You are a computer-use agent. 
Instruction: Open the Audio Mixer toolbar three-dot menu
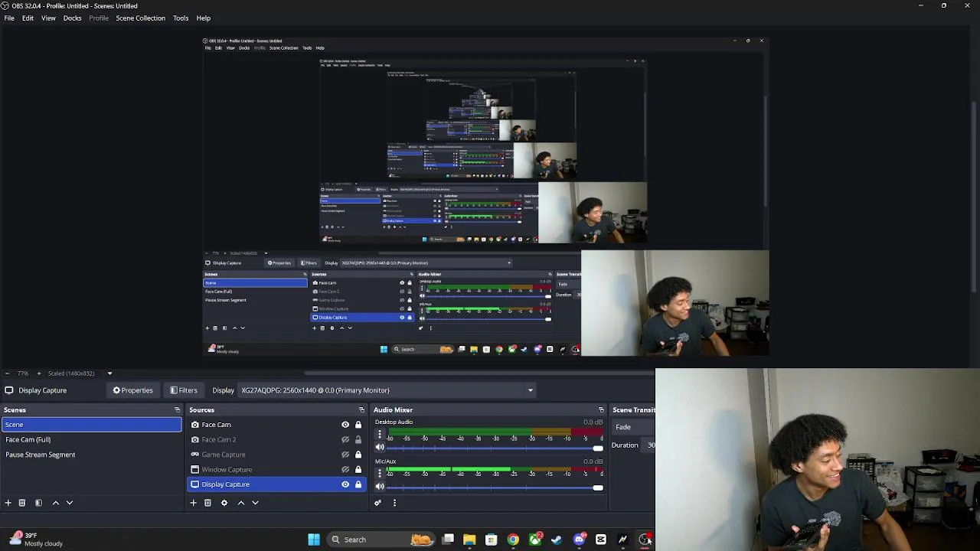click(x=394, y=503)
